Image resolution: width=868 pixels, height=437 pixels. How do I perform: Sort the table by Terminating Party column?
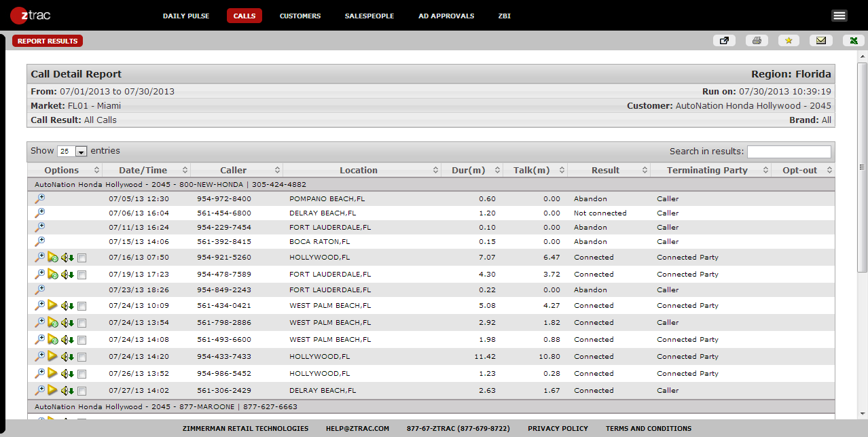pyautogui.click(x=710, y=170)
